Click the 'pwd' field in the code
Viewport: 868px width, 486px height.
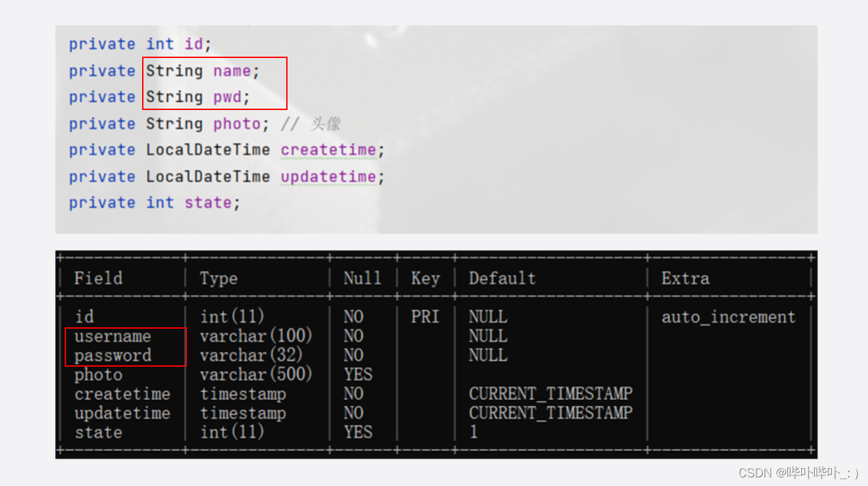pos(228,97)
